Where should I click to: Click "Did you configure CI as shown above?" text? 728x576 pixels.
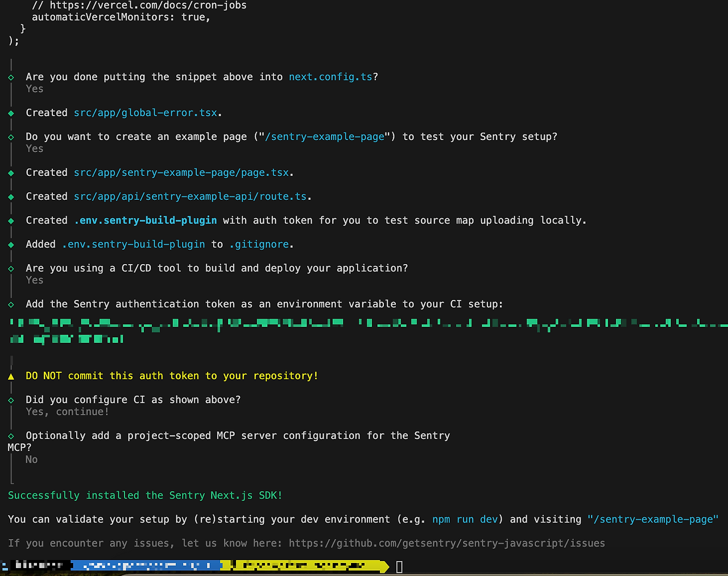point(133,400)
